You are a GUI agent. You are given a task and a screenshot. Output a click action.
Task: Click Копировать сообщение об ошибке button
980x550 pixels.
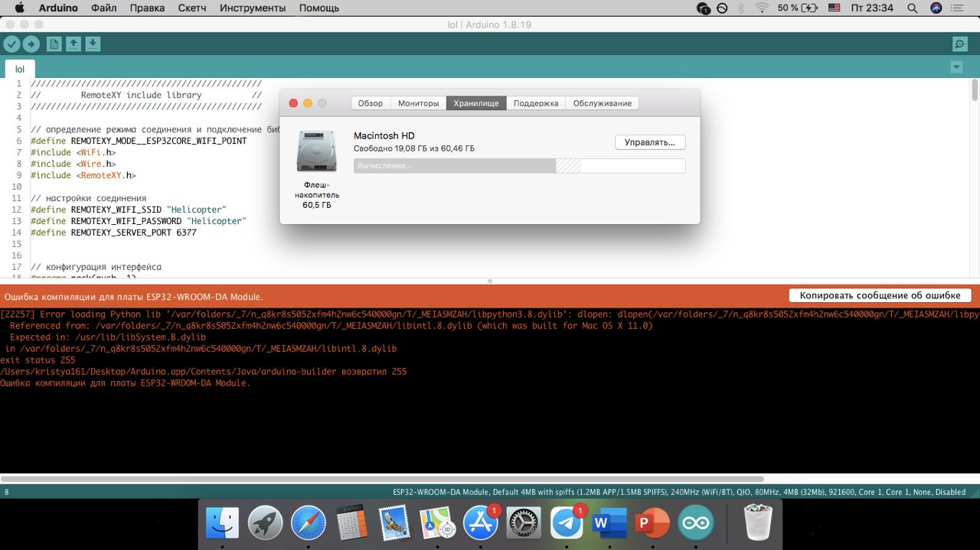[x=880, y=295]
